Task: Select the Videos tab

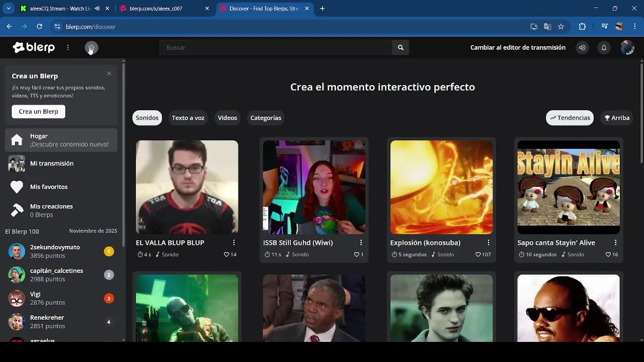Action: (x=227, y=118)
